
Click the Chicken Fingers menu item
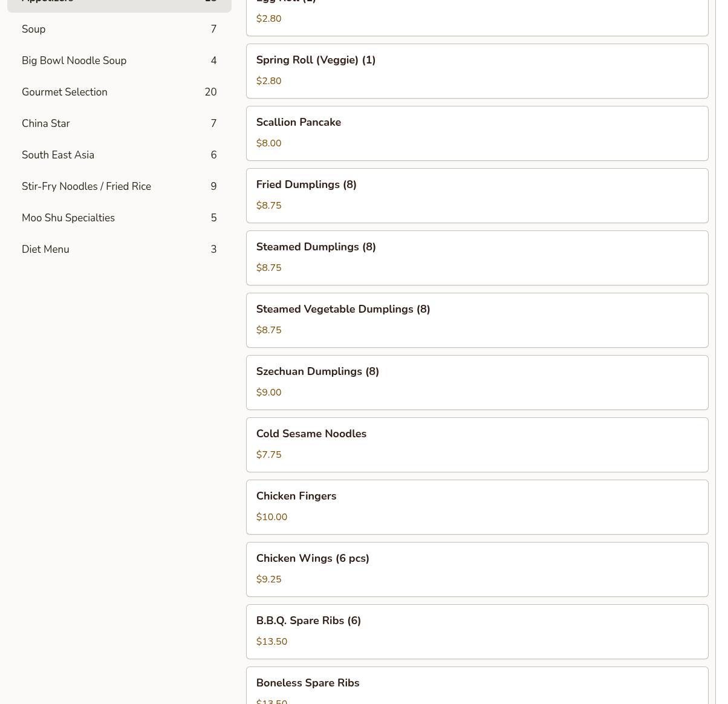coord(476,507)
